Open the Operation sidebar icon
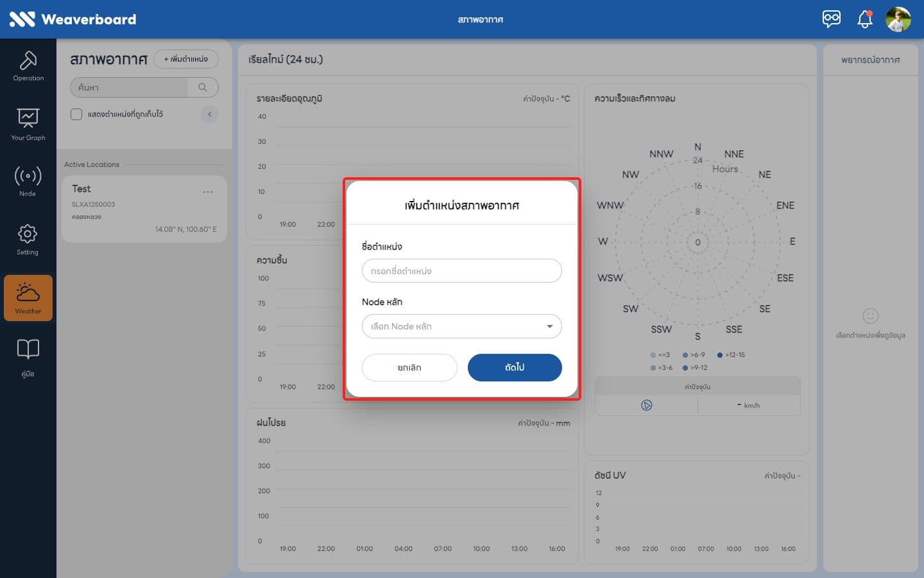The width and height of the screenshot is (924, 578). click(x=28, y=66)
